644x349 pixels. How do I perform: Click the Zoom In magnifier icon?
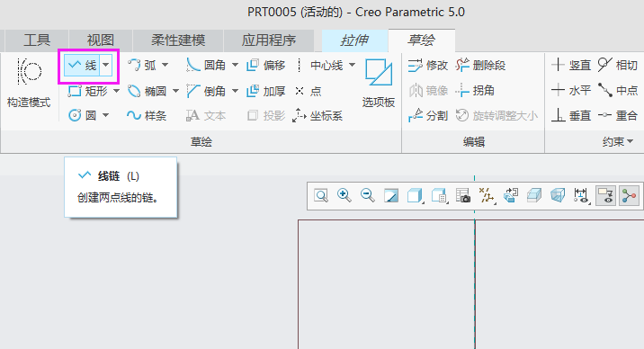pyautogui.click(x=344, y=196)
